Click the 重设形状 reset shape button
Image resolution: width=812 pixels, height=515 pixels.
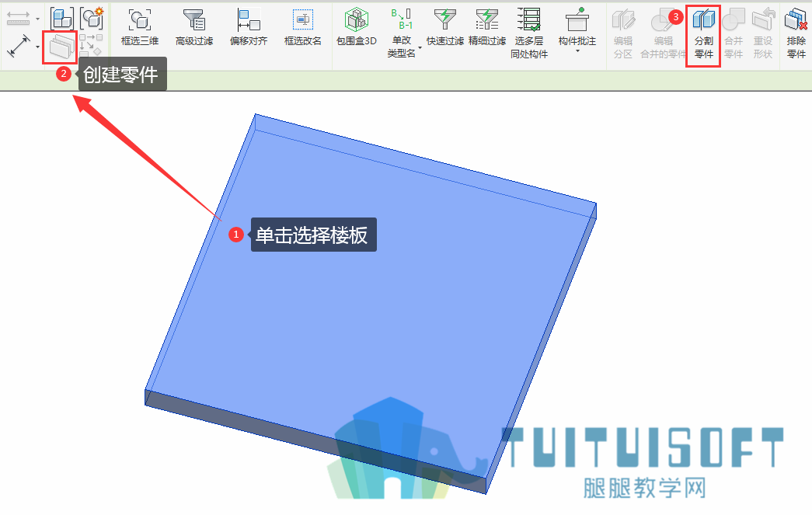763,34
